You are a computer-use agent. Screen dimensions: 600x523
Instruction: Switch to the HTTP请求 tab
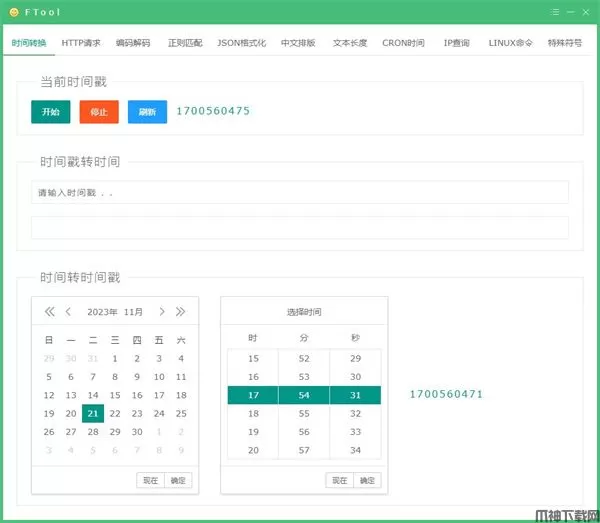[x=81, y=43]
